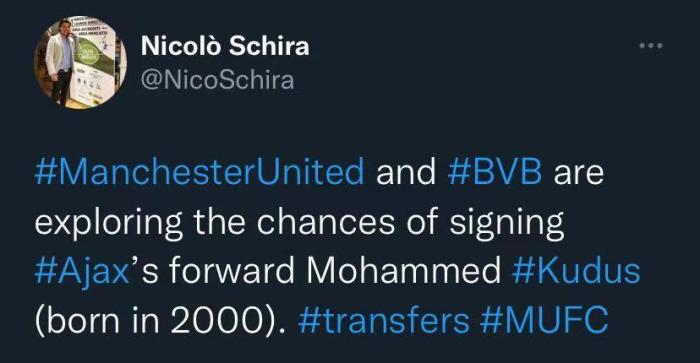Click the word 'and' between the hashtags
The height and width of the screenshot is (363, 700).
406,172
